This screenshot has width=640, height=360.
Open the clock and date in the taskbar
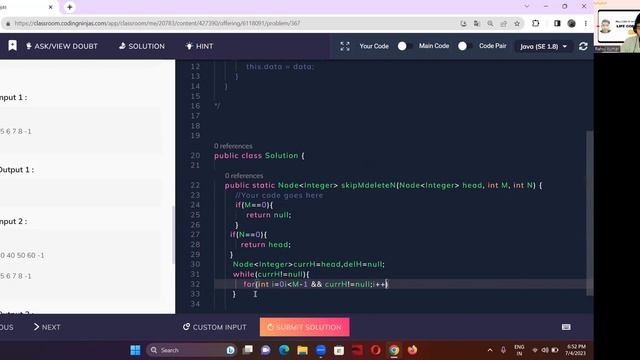point(576,350)
